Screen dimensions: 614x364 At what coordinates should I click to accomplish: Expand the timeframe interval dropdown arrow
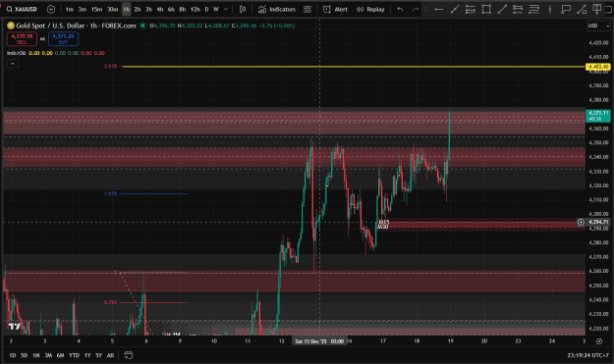(x=226, y=9)
